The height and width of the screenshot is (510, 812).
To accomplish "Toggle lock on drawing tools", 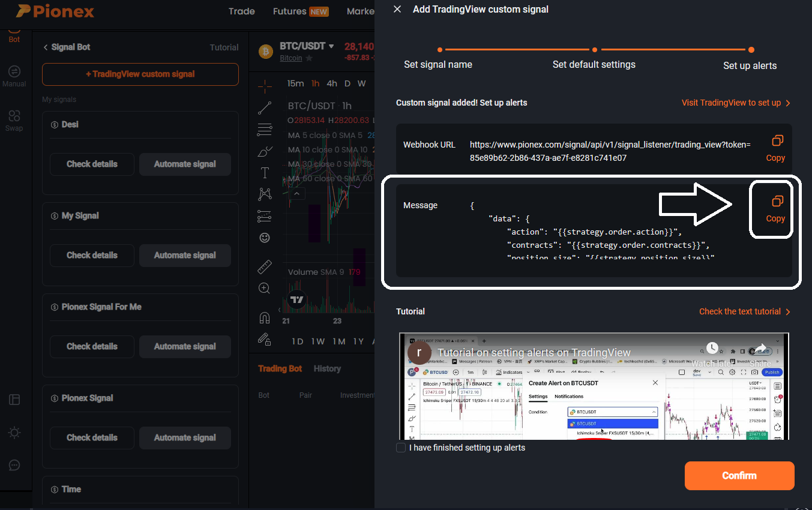I will click(264, 340).
